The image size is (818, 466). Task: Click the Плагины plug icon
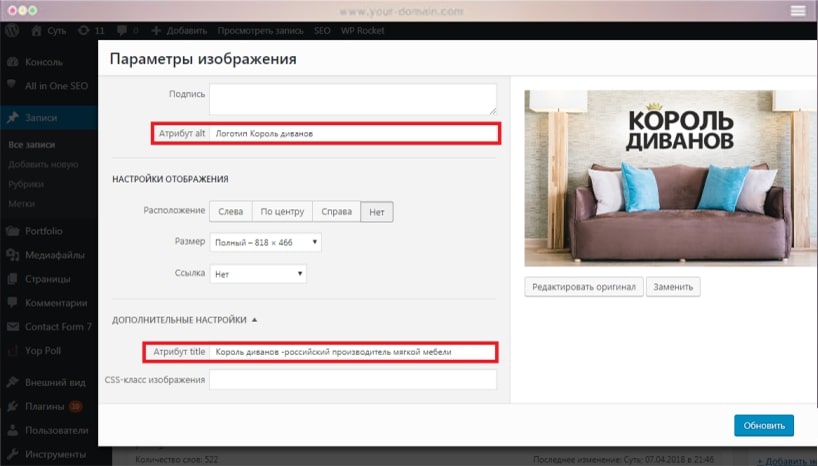(x=13, y=407)
